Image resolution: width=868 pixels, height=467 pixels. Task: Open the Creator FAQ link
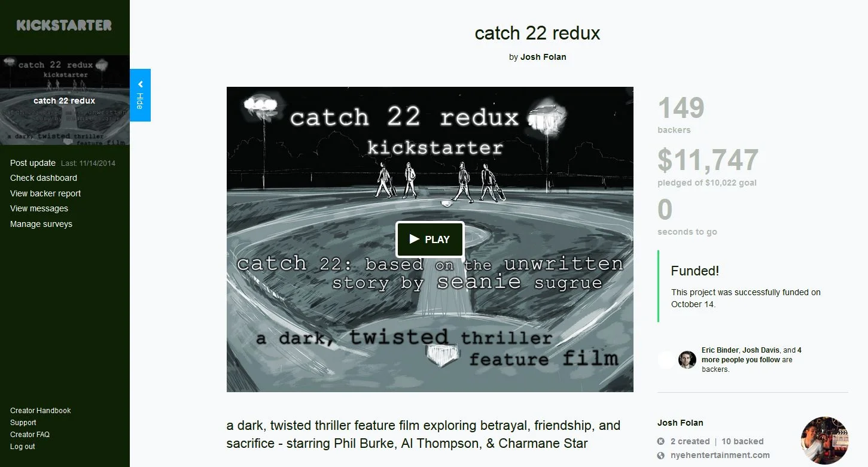pyautogui.click(x=30, y=435)
